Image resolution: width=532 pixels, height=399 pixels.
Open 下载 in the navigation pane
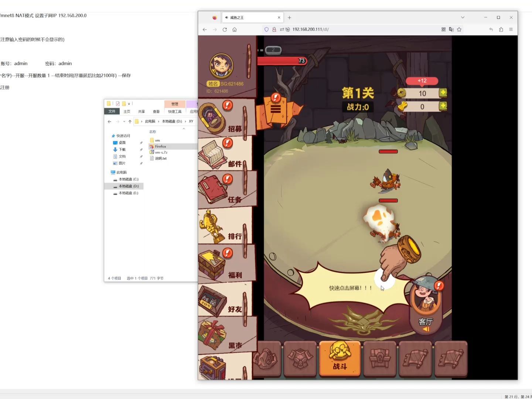(122, 149)
